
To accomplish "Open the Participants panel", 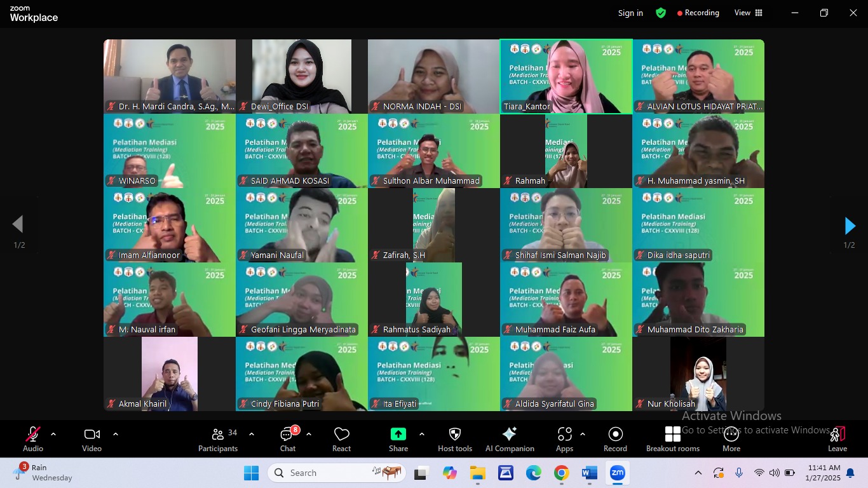I will 218,438.
